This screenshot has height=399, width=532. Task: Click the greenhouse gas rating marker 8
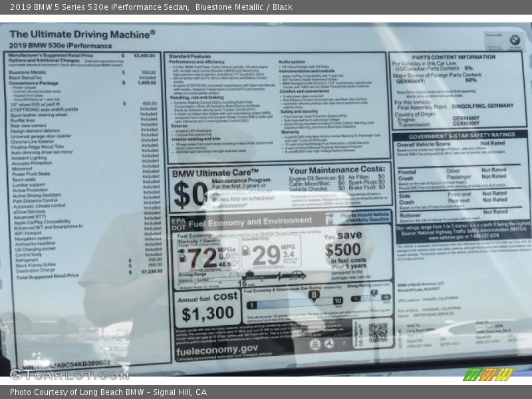pos(314,295)
